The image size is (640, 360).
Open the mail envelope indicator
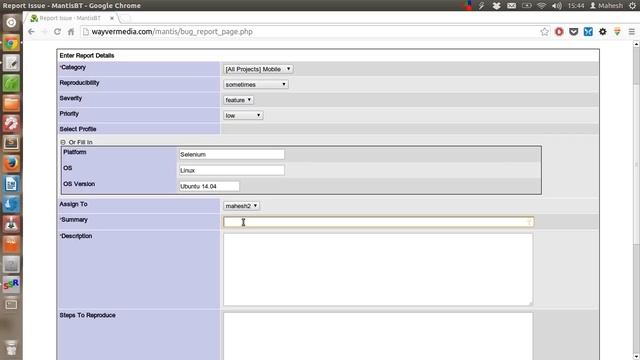[x=511, y=6]
